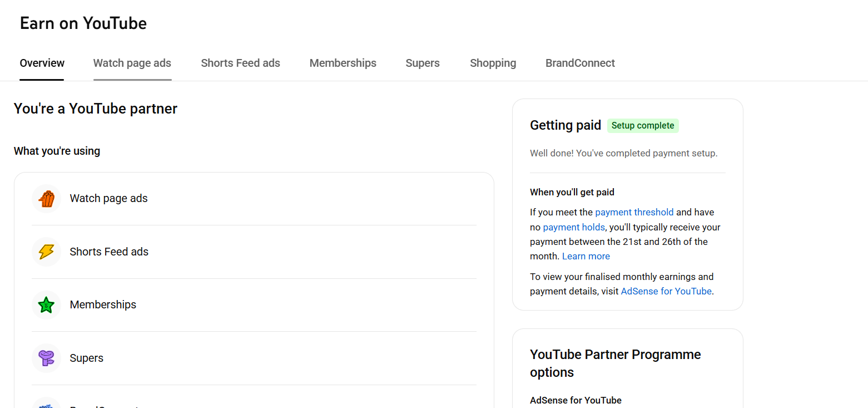Click the yellow lightning Shorts Feed icon
Screen dimensions: 868x408
tap(46, 252)
